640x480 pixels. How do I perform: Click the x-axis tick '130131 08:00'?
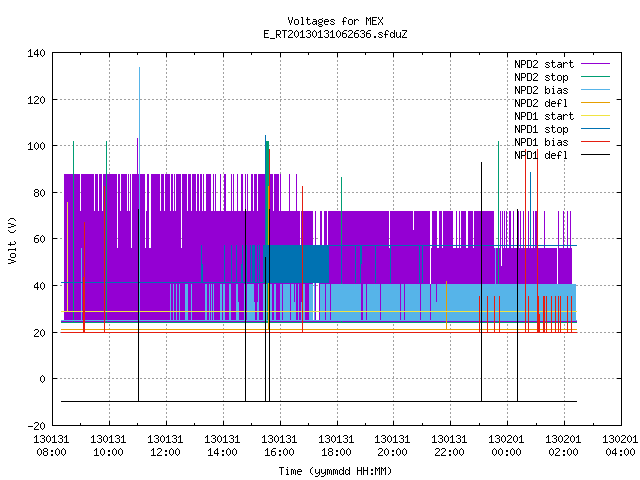point(51,446)
